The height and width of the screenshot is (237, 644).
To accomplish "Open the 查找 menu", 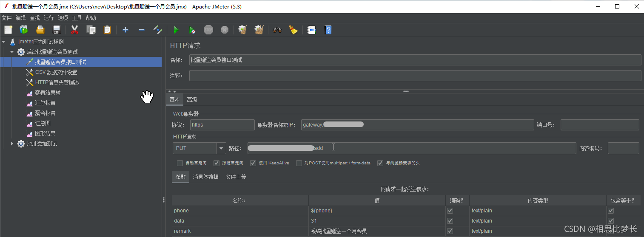I will (x=34, y=18).
